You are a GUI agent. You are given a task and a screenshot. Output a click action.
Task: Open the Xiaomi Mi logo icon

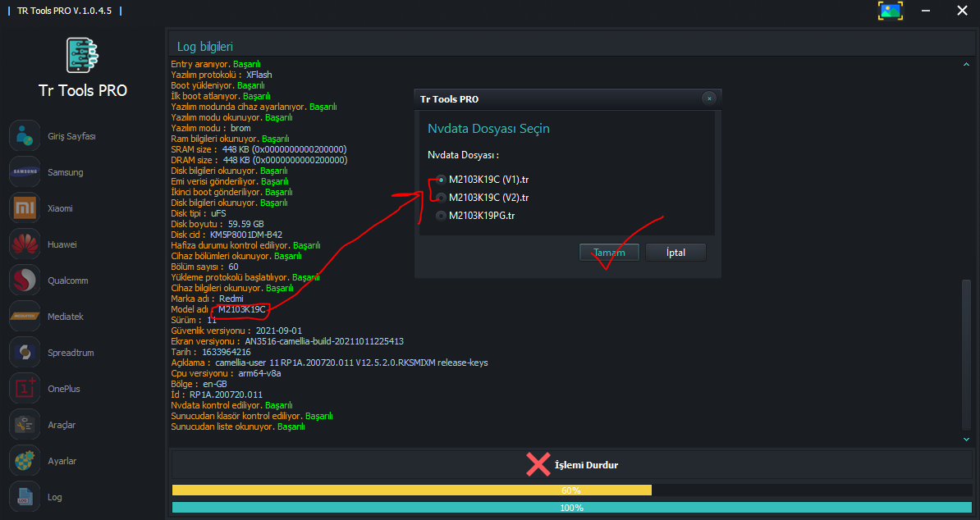[x=25, y=208]
